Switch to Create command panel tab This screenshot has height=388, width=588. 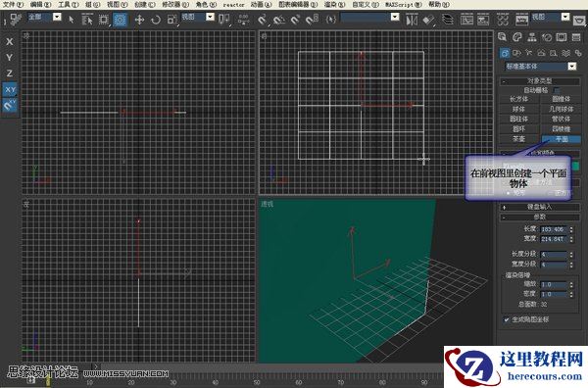point(503,36)
